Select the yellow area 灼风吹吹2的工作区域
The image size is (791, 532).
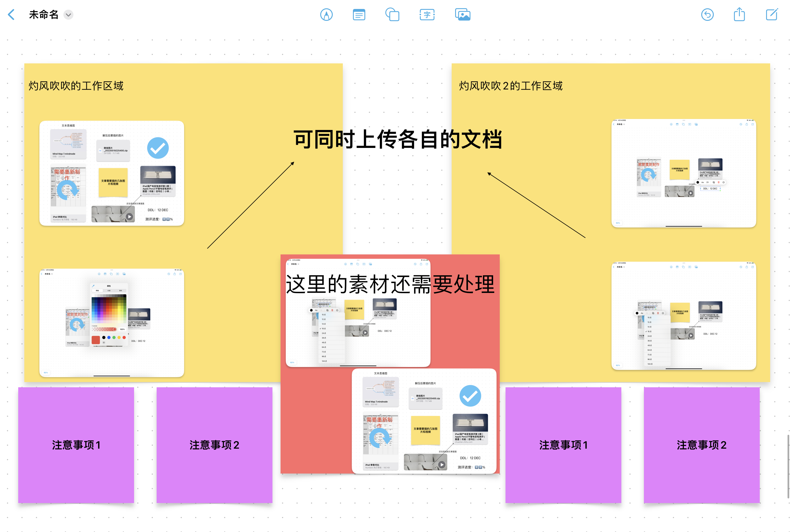[x=510, y=86]
